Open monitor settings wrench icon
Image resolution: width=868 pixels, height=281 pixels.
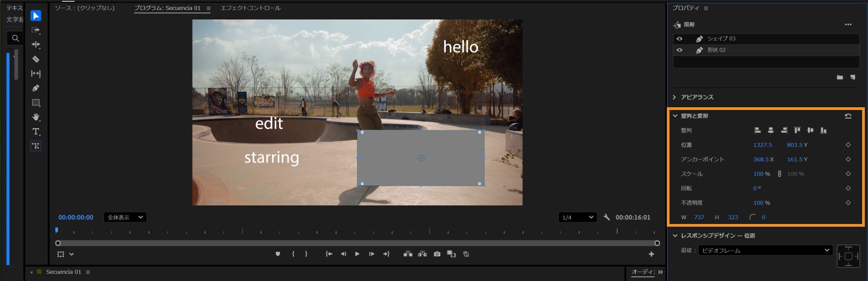607,217
